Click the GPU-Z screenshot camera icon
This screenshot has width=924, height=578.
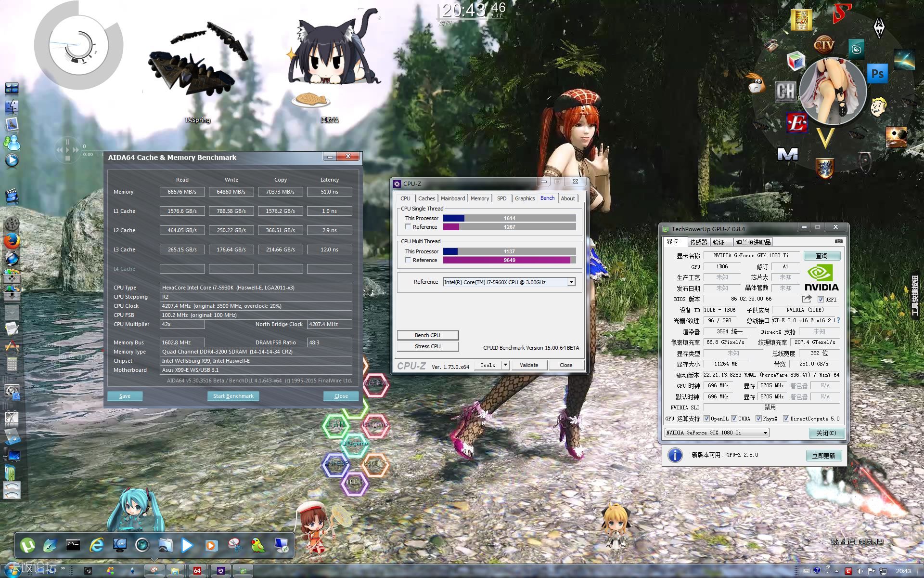click(x=838, y=241)
